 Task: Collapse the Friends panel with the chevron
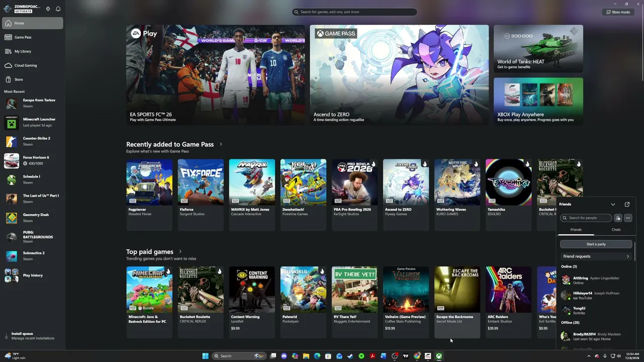pos(613,205)
